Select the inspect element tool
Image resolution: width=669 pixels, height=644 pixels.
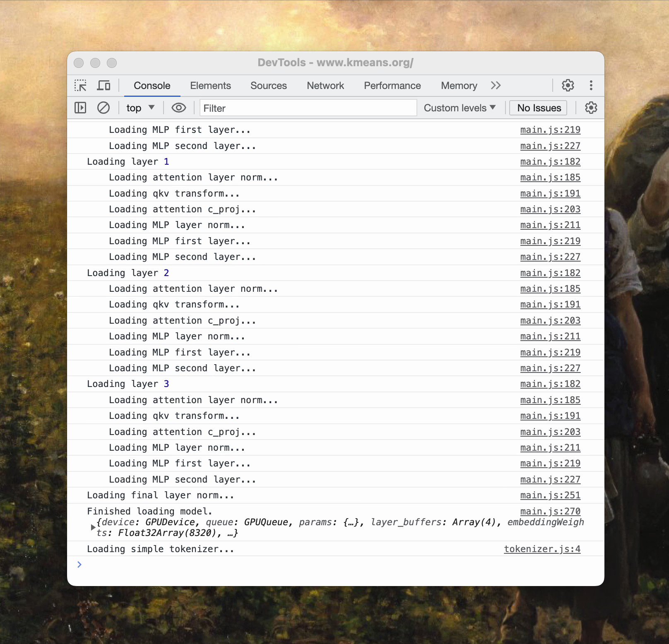[81, 85]
